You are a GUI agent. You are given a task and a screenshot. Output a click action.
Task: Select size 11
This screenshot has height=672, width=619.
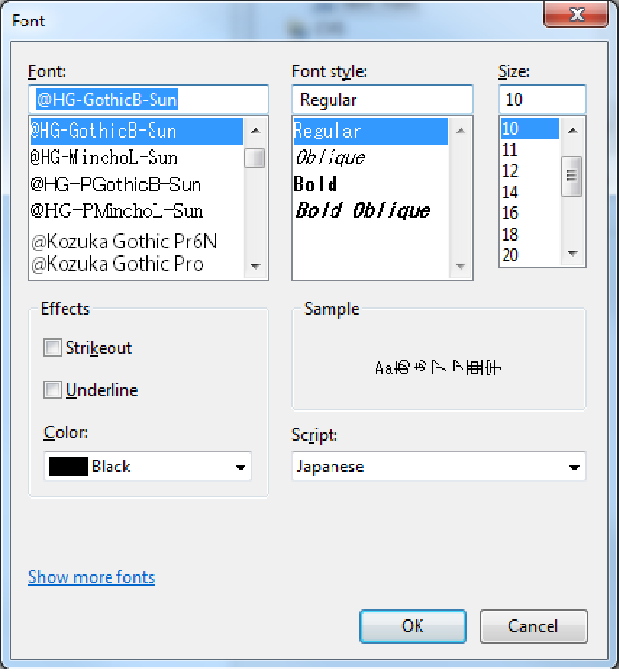(530, 150)
